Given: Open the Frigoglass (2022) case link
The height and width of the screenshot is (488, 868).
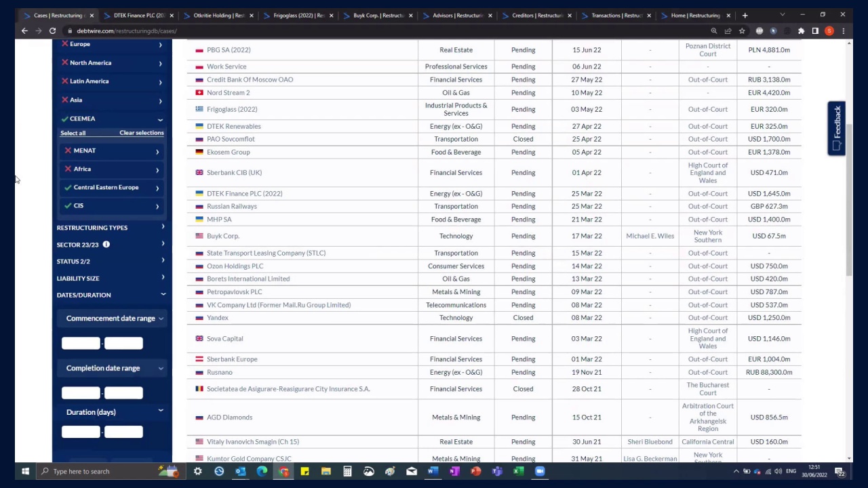Looking at the screenshot, I should coord(232,109).
